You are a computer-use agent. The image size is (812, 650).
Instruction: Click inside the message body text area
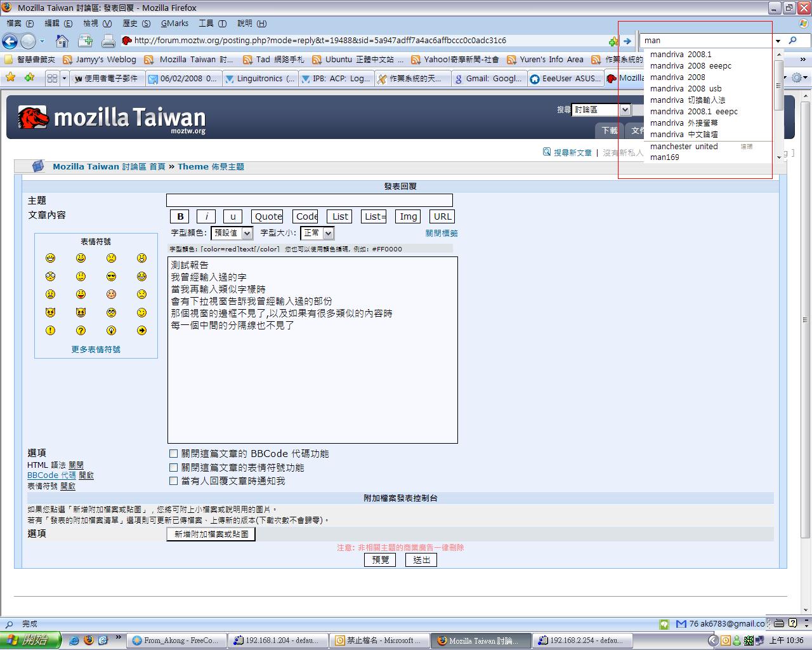coord(313,350)
